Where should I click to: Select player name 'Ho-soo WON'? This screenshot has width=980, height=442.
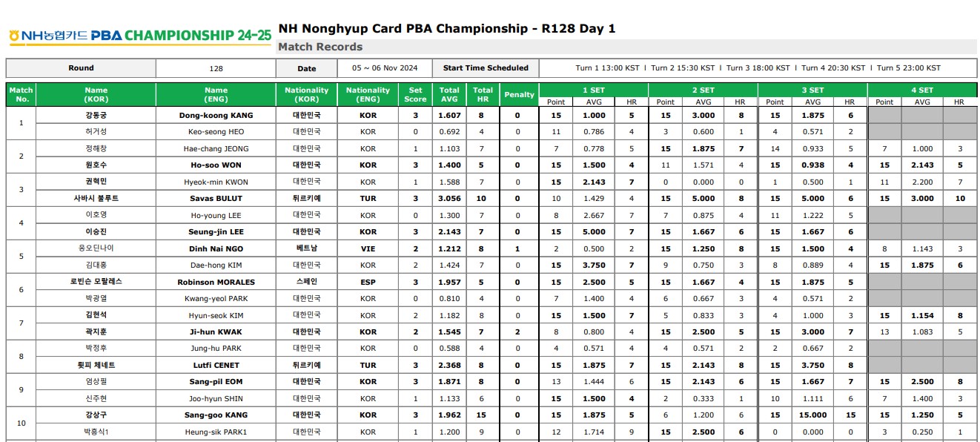pos(216,165)
